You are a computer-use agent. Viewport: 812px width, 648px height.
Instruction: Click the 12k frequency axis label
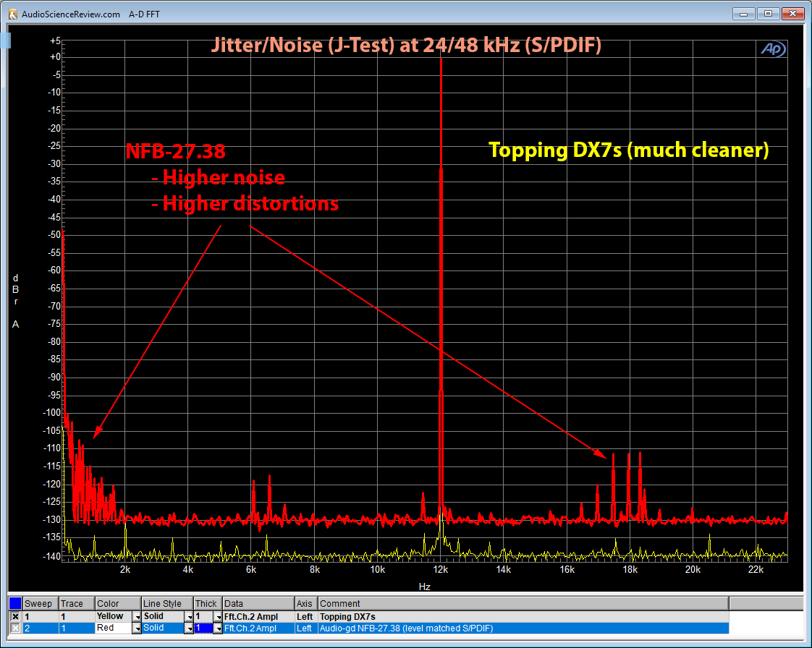point(441,569)
